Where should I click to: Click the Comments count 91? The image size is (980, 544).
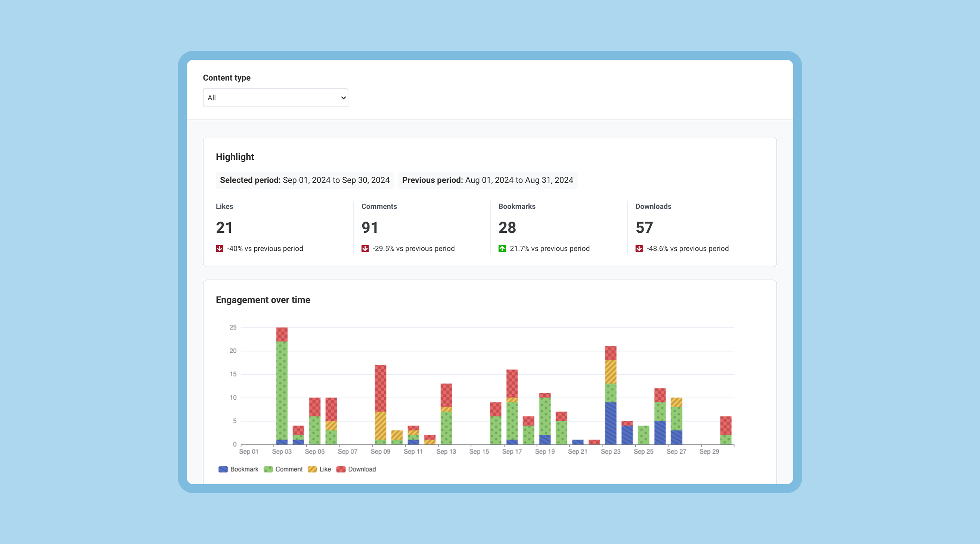coord(369,228)
